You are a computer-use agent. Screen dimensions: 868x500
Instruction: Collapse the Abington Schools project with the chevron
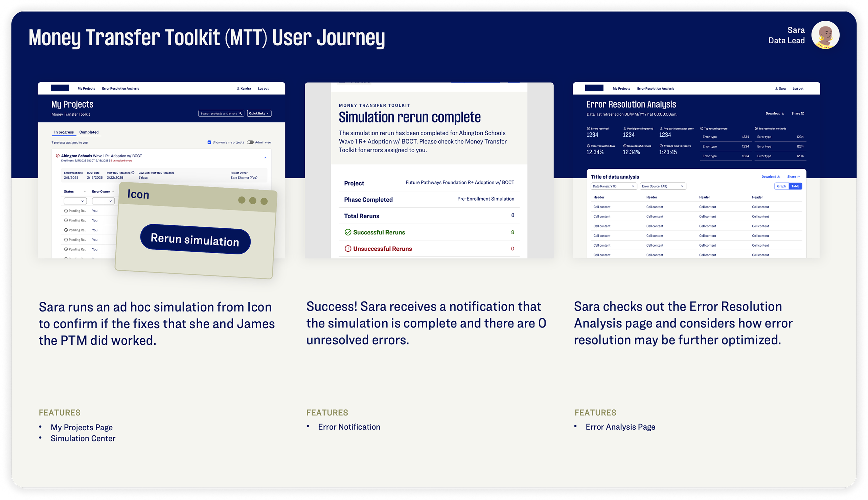pyautogui.click(x=265, y=158)
